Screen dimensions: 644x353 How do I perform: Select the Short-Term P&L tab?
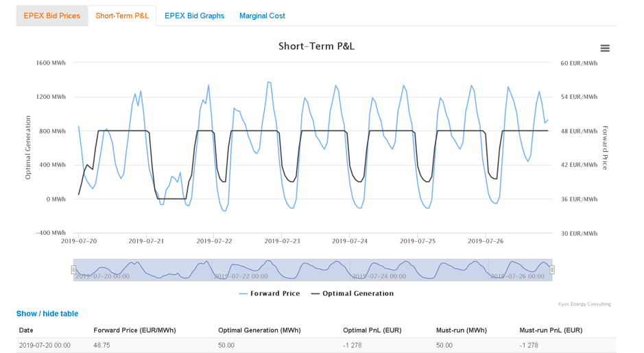[122, 16]
